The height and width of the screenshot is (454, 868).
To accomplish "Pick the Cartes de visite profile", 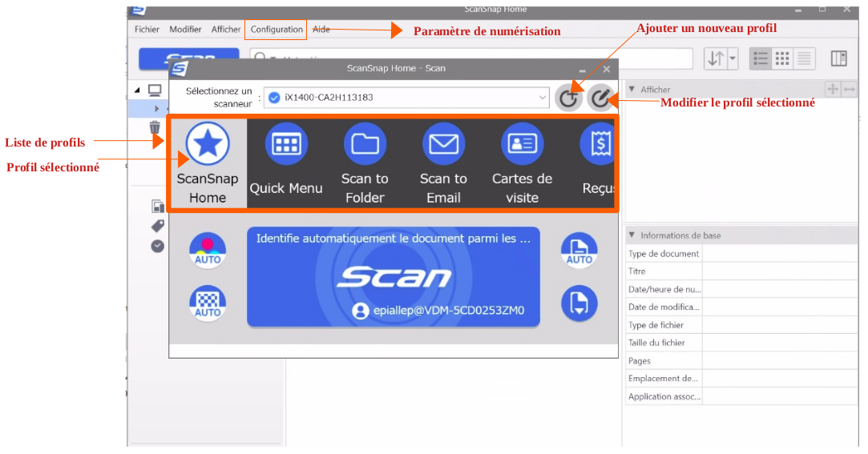I will point(522,163).
